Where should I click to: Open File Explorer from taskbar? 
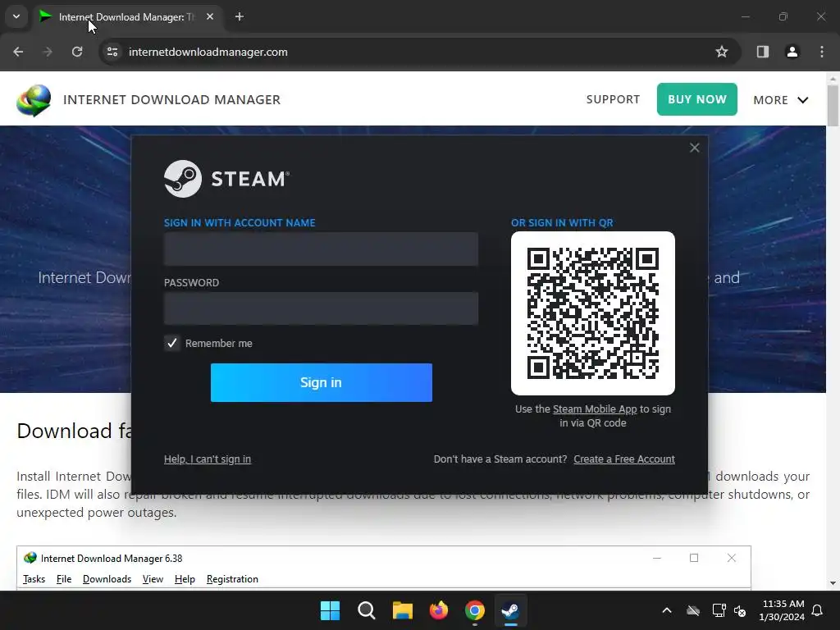(402, 610)
